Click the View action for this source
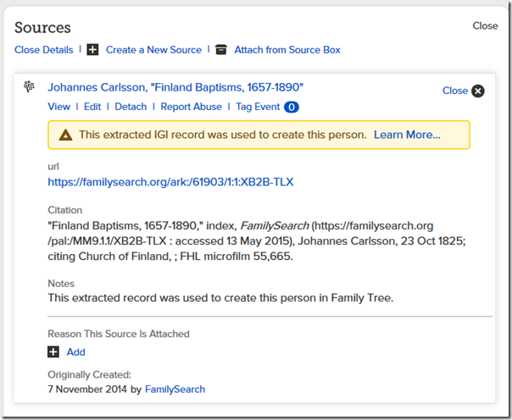 pos(58,107)
